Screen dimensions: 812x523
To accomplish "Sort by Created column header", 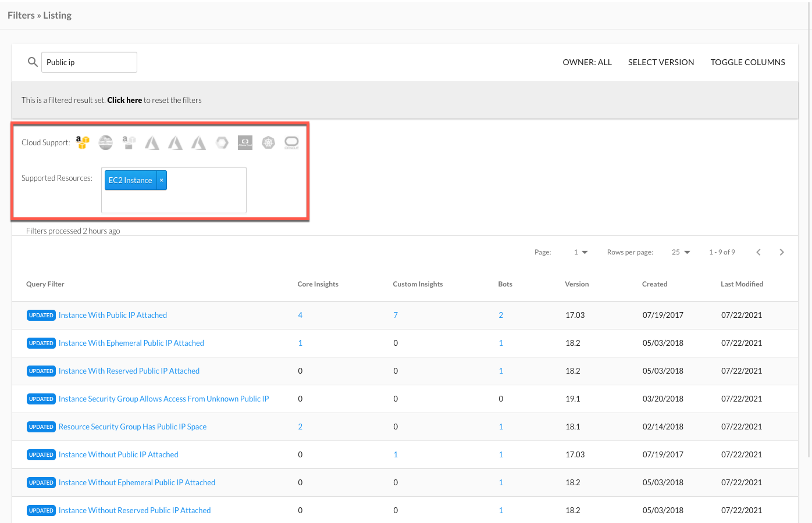I will point(655,284).
